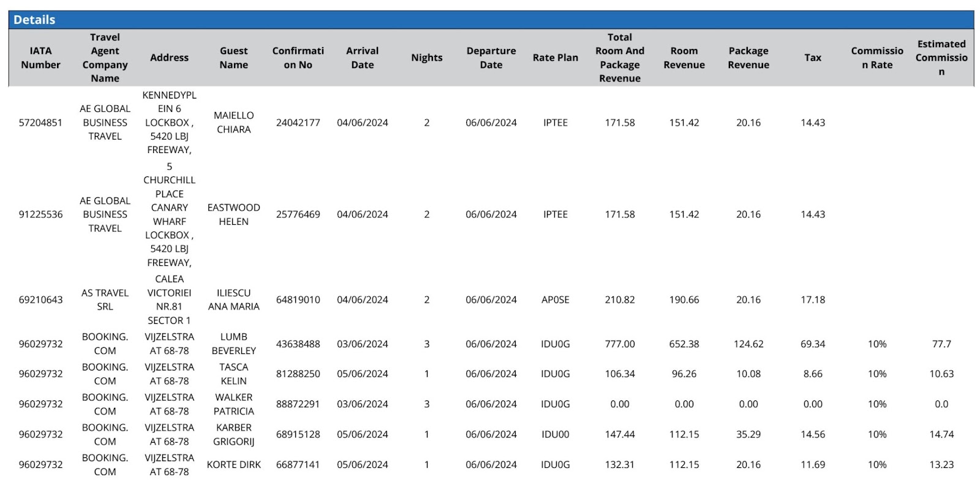This screenshot has height=504, width=980.
Task: Click the Nights column header
Action: (x=426, y=58)
